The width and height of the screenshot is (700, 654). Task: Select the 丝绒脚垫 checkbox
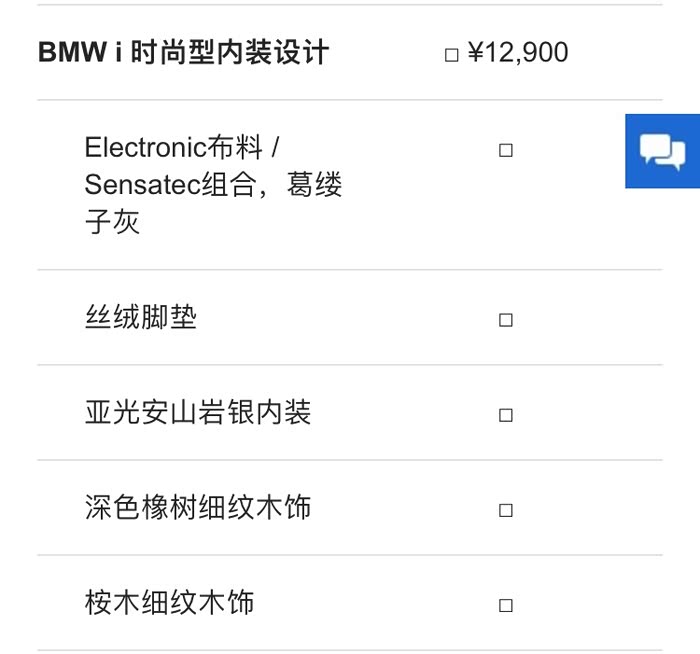point(505,320)
